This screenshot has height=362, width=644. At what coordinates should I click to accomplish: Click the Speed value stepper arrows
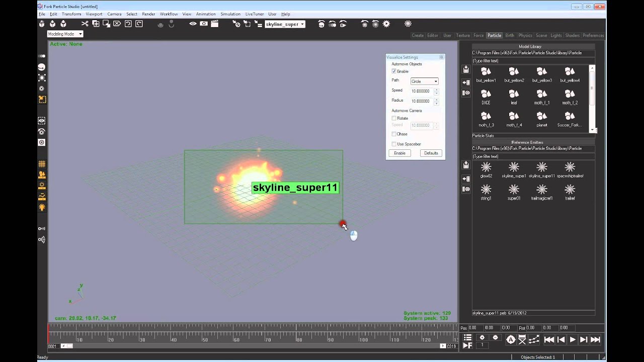[x=436, y=91]
